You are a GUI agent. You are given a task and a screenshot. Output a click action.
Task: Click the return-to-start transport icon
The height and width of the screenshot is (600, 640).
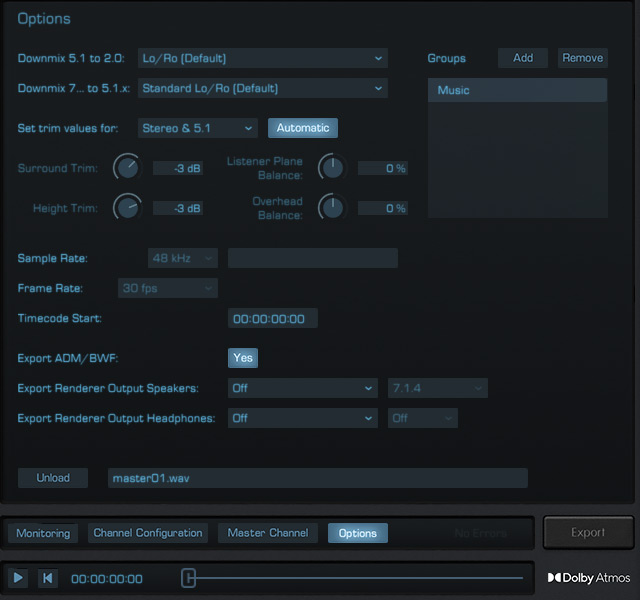tap(47, 578)
